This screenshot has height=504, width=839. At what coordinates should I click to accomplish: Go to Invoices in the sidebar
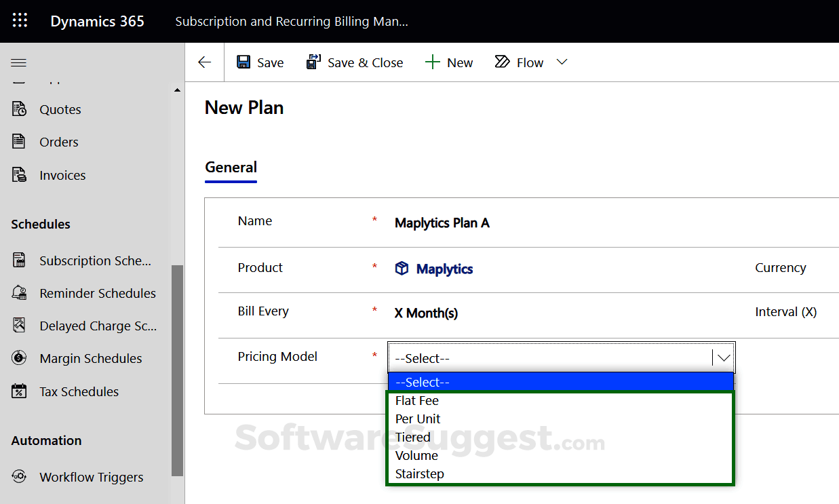click(x=62, y=175)
